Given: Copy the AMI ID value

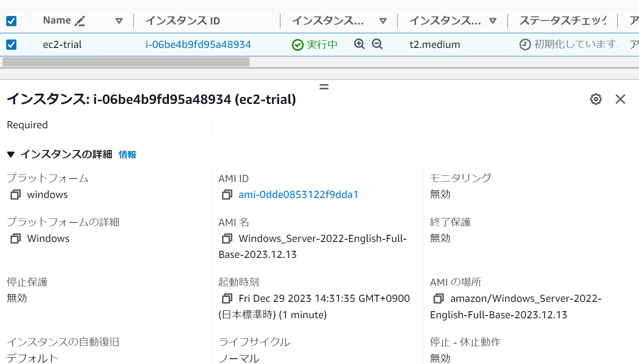Looking at the screenshot, I should click(227, 194).
